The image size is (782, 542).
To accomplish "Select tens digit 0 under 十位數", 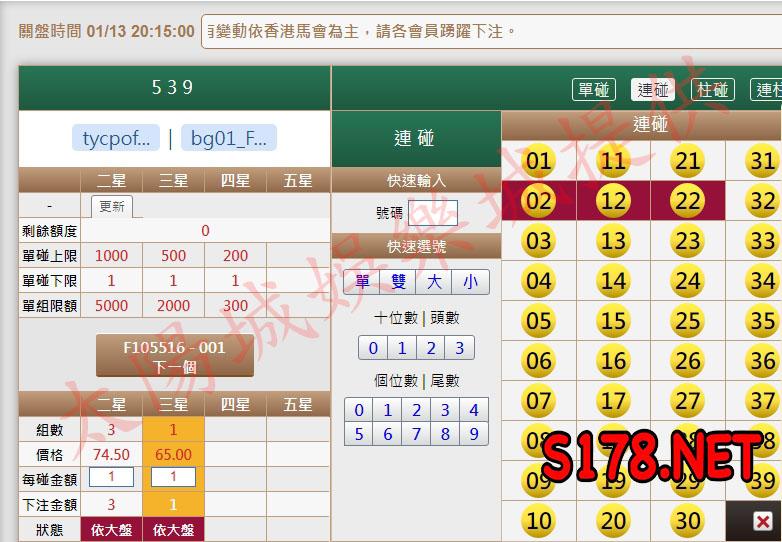I will (x=373, y=348).
